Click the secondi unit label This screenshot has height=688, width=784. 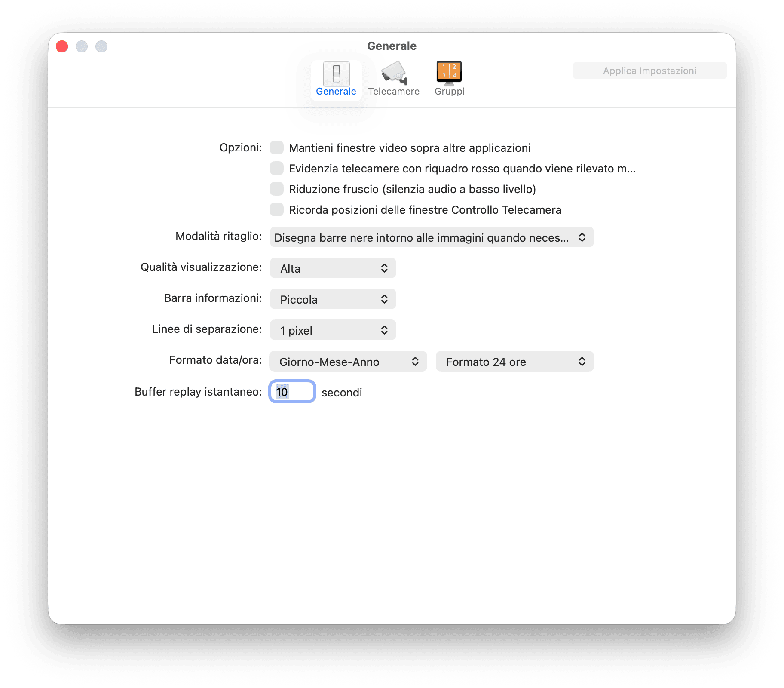click(x=342, y=393)
